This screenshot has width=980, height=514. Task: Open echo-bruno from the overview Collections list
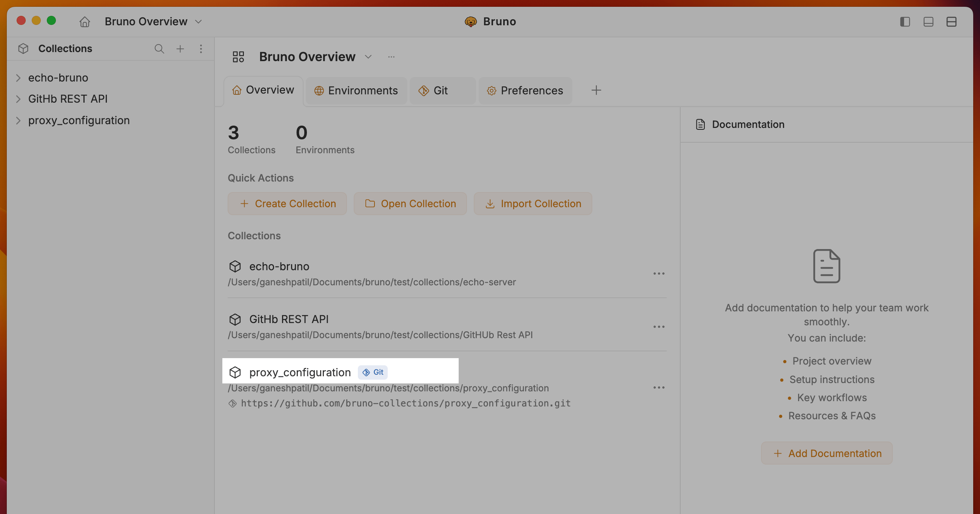[x=279, y=266]
